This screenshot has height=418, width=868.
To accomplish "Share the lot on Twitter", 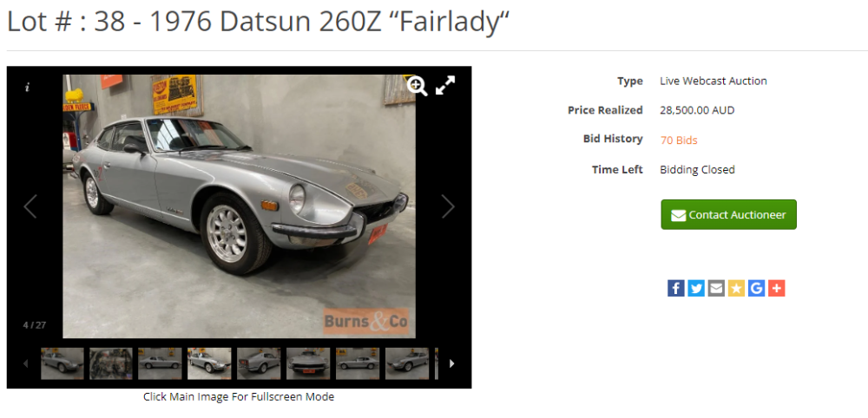I will tap(696, 288).
